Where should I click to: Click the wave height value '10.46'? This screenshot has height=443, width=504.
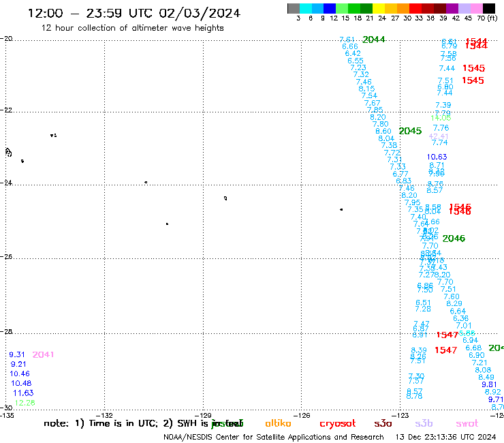(20, 374)
